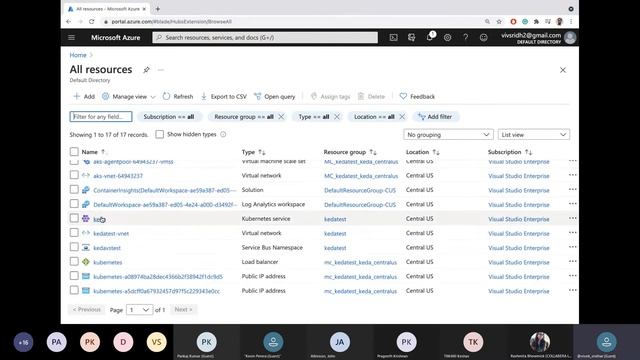640x360 pixels.
Task: Open the feedback smiley icon in header
Action: pos(483,38)
